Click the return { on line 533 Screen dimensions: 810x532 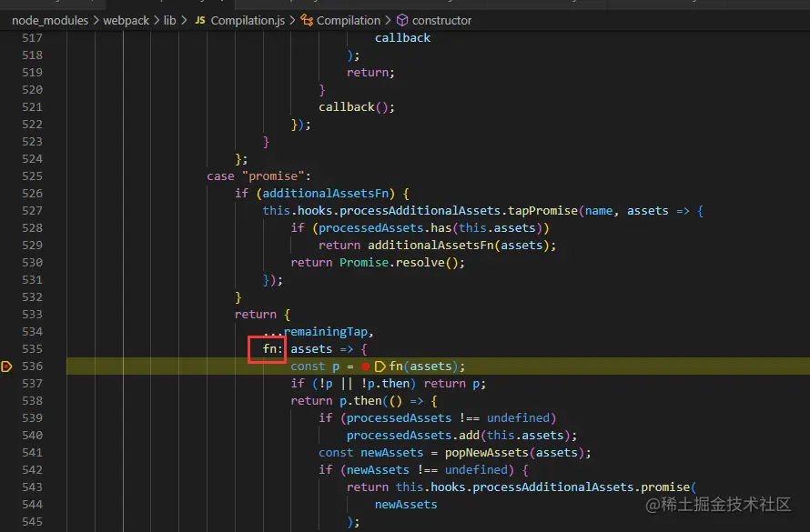[x=262, y=315]
